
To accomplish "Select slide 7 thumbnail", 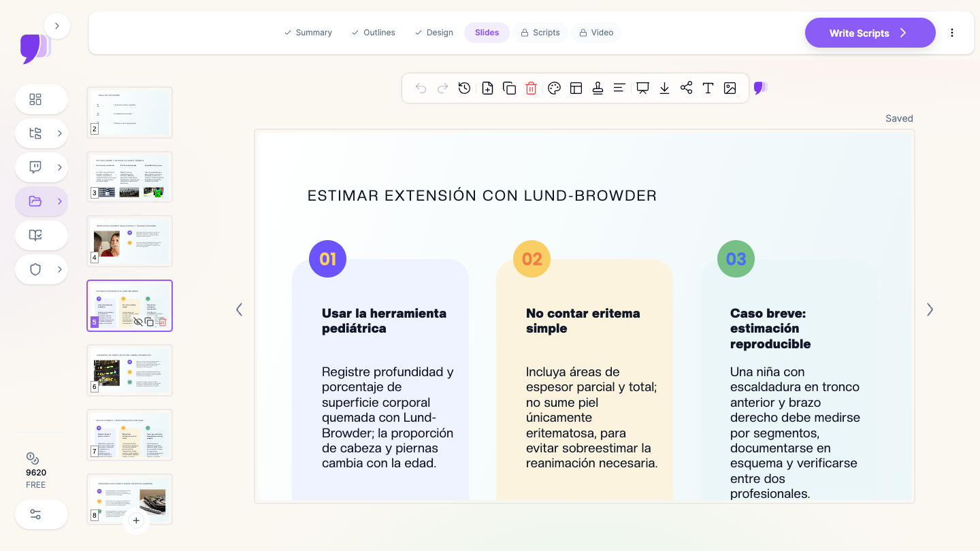I will coord(130,435).
